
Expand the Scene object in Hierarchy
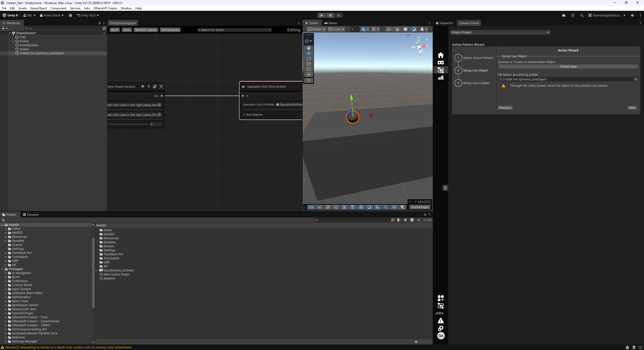click(13, 41)
